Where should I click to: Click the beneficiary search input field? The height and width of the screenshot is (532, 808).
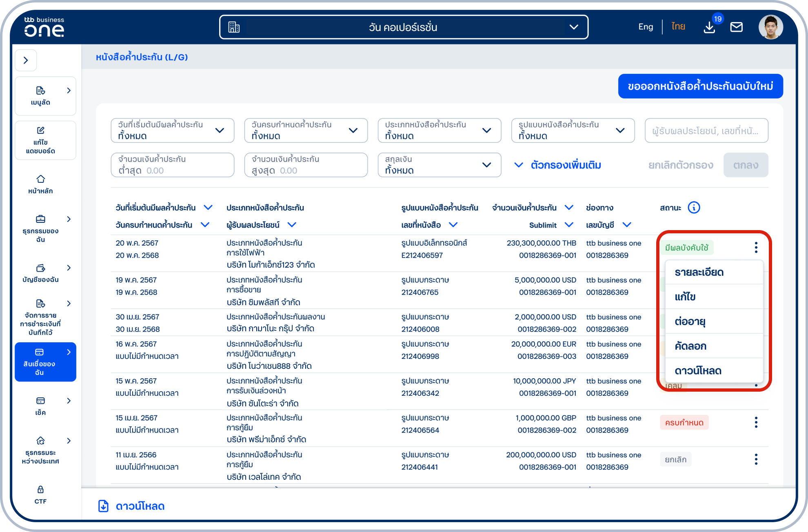(x=706, y=131)
